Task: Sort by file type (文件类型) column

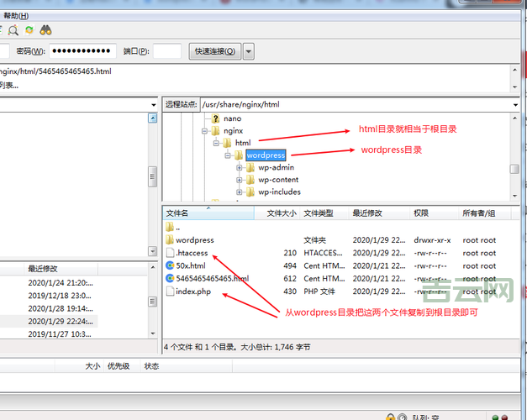Action: point(324,213)
